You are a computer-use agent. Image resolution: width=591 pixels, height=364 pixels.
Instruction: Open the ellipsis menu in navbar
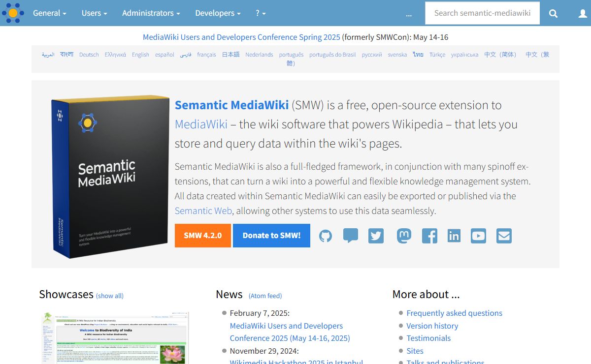[409, 15]
